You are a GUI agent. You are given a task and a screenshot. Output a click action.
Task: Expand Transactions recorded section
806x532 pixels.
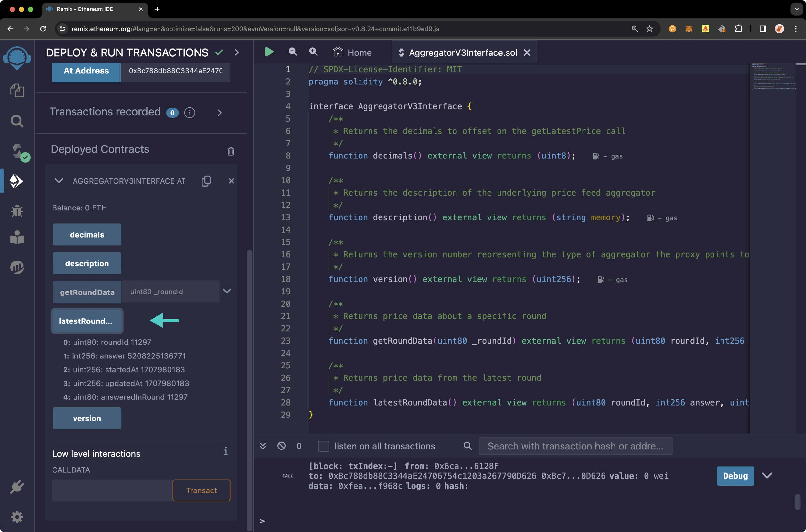[x=220, y=113]
